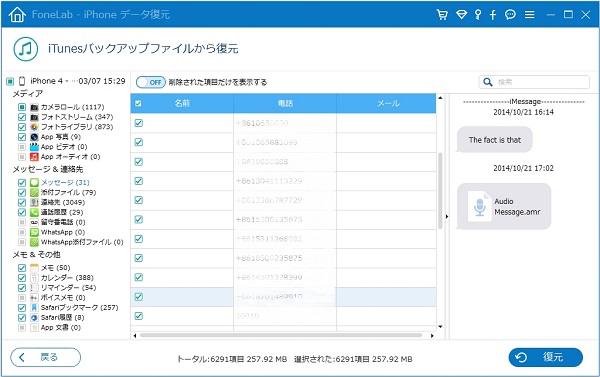Image resolution: width=600 pixels, height=377 pixels.
Task: Select the row with phone +8615300135675
Action: 283,219
